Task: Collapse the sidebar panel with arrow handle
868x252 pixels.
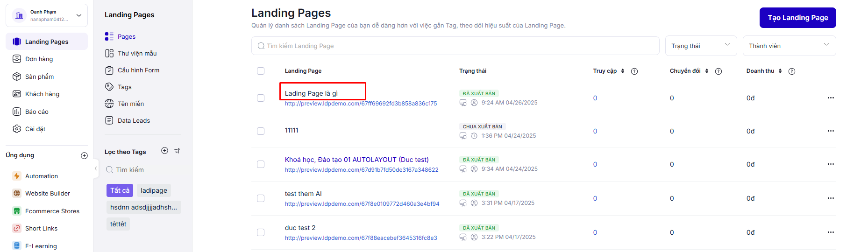Action: pyautogui.click(x=96, y=168)
